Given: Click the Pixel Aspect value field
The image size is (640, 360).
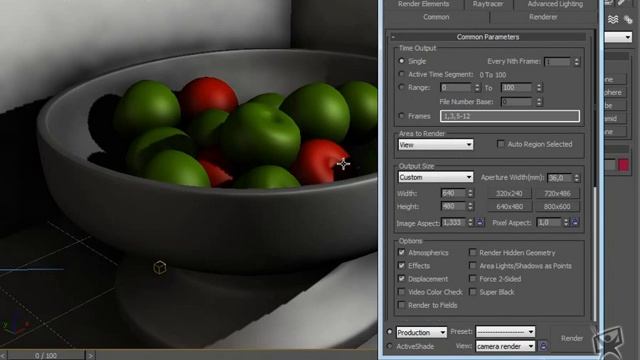Looking at the screenshot, I should pos(549,223).
